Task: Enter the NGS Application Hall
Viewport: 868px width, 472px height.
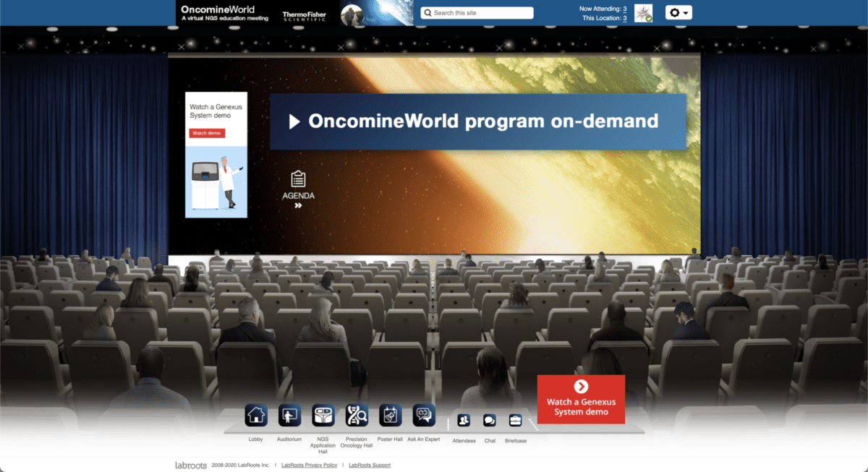Action: [323, 415]
